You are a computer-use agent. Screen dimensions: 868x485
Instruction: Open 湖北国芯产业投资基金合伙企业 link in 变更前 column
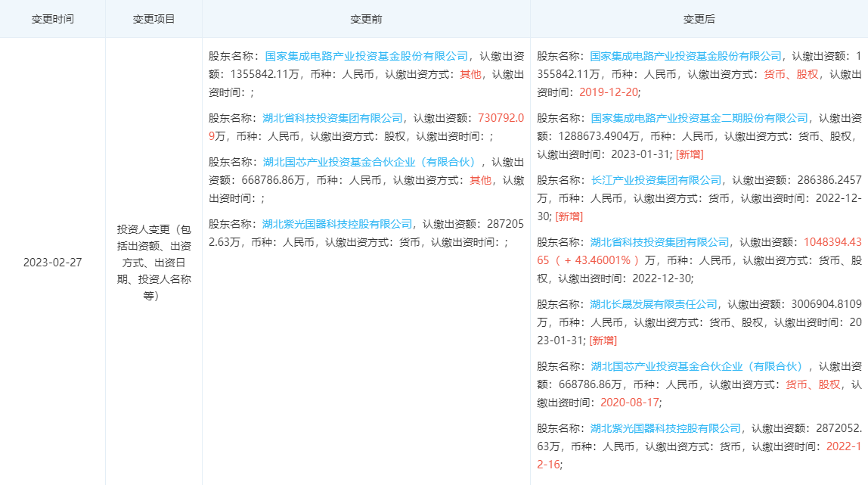tap(369, 162)
